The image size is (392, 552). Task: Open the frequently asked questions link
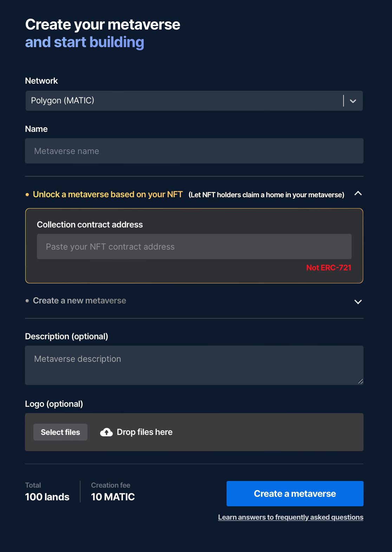(x=291, y=517)
